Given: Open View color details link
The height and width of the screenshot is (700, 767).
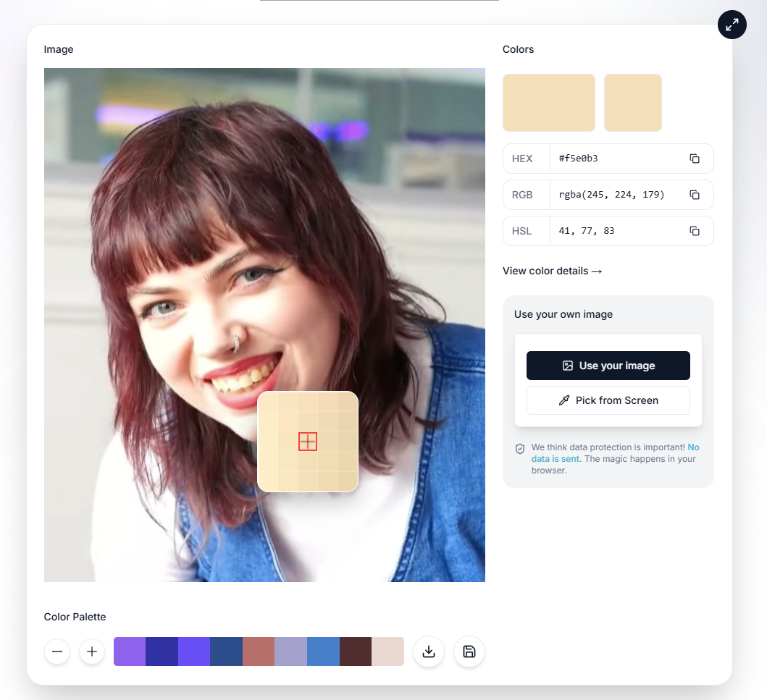Looking at the screenshot, I should pos(553,271).
